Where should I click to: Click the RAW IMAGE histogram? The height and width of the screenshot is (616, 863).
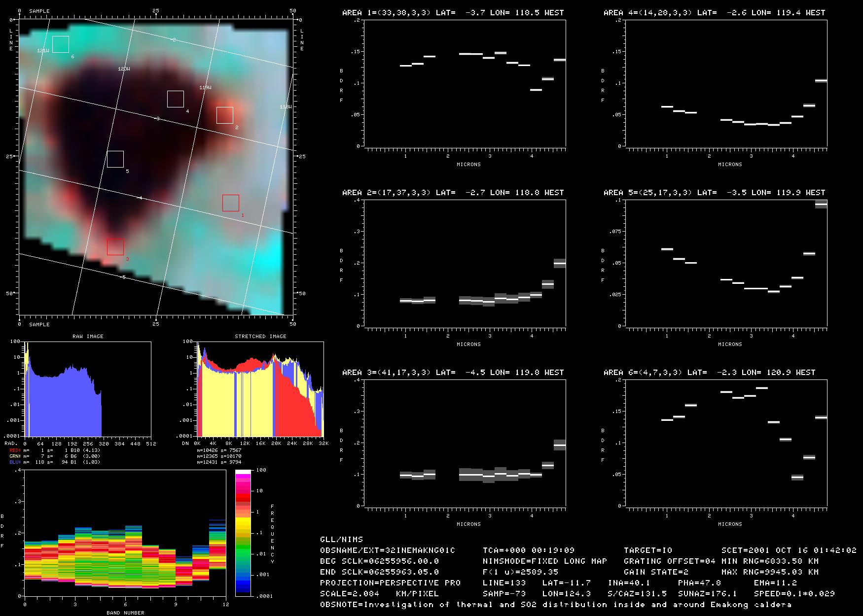88,389
